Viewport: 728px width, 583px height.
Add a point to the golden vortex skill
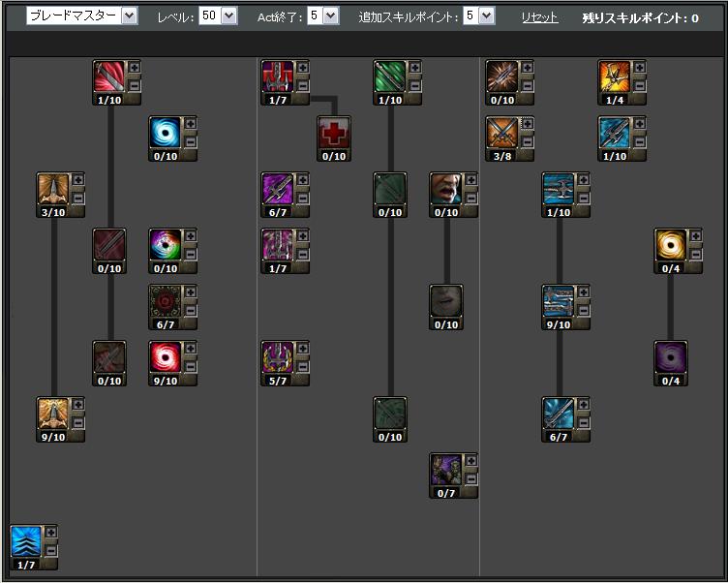click(696, 236)
